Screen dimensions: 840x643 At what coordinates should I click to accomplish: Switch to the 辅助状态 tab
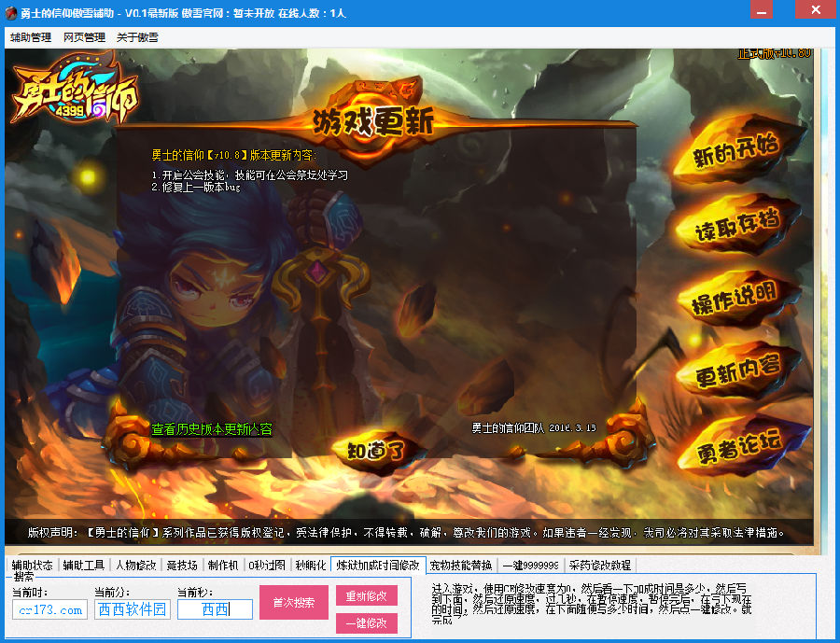point(32,565)
